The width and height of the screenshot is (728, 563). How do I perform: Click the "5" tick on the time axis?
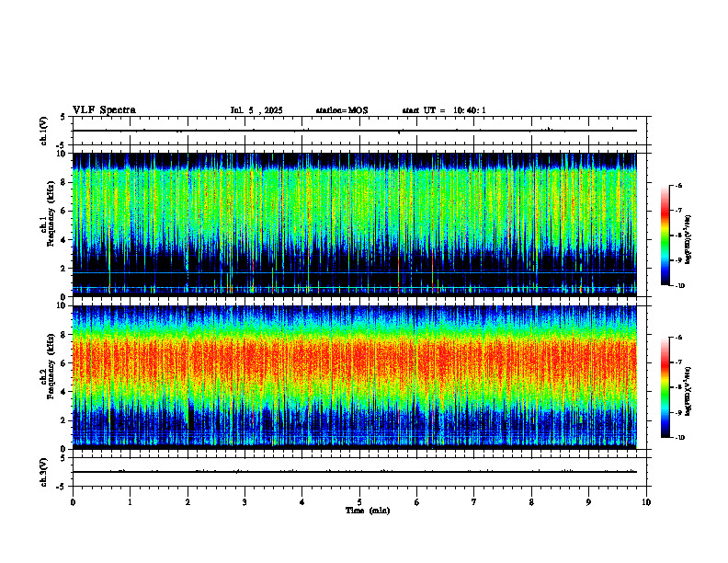(359, 502)
